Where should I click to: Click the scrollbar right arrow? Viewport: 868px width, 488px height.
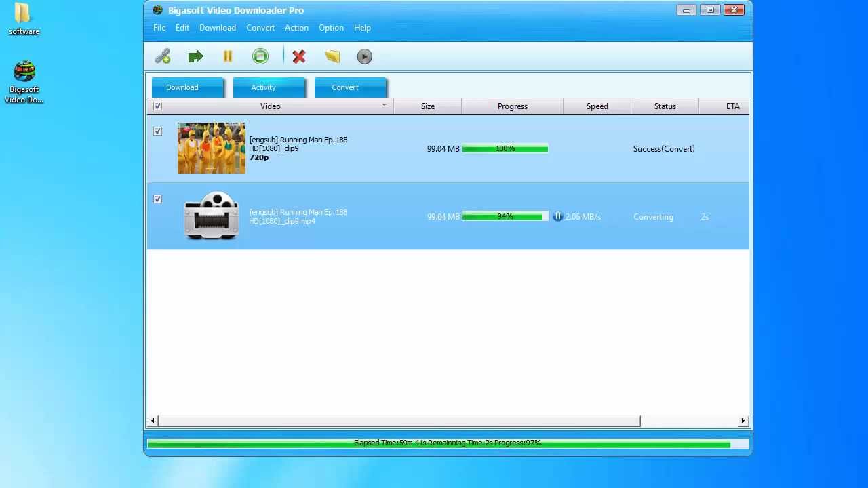click(743, 421)
